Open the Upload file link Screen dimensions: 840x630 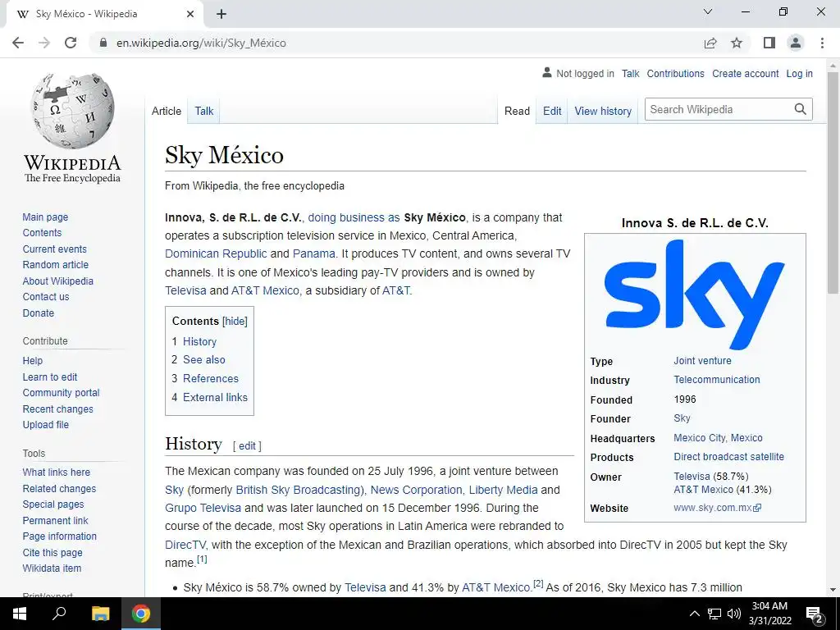pyautogui.click(x=46, y=424)
